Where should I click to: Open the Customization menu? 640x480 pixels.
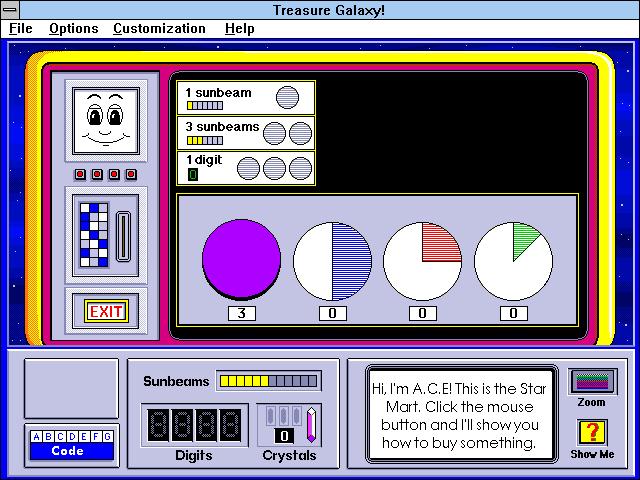click(159, 29)
